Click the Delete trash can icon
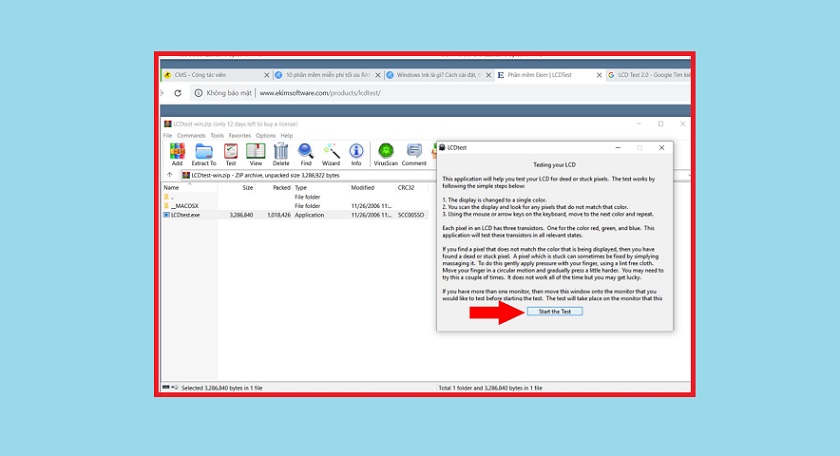 point(281,153)
